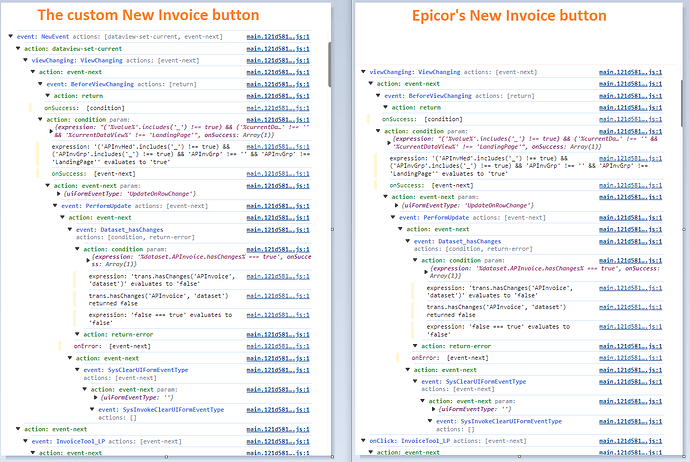
Task: Open main.js link beside custom panel SysInvokeClearUIFormEventType
Action: pos(278,410)
